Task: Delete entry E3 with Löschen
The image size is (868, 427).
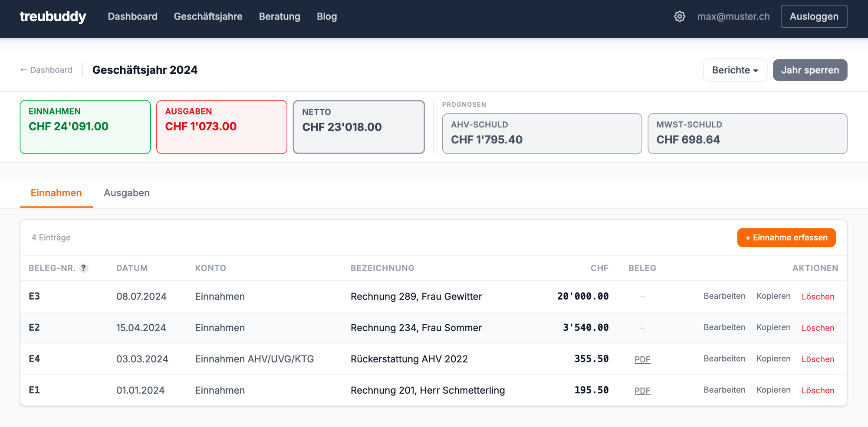Action: pyautogui.click(x=818, y=297)
